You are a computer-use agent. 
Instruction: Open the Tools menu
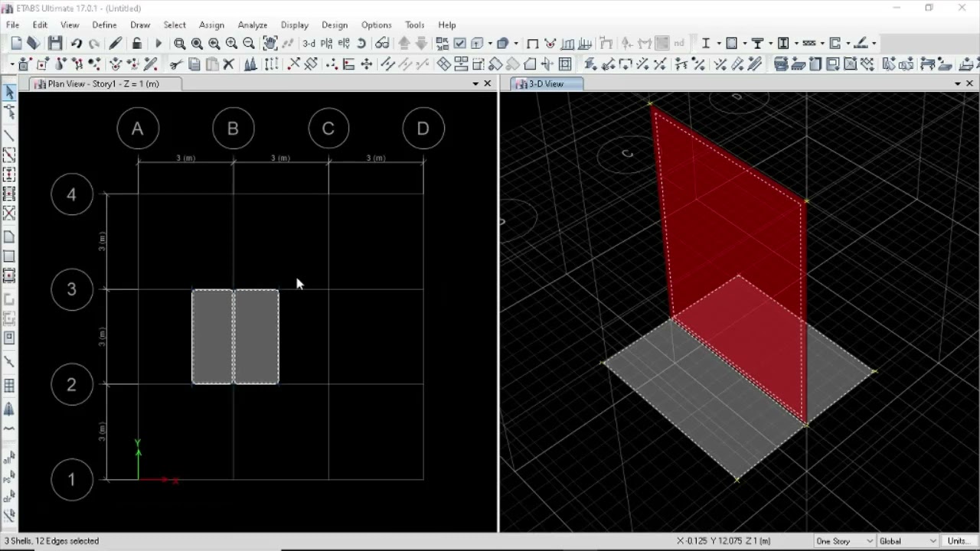pos(414,24)
